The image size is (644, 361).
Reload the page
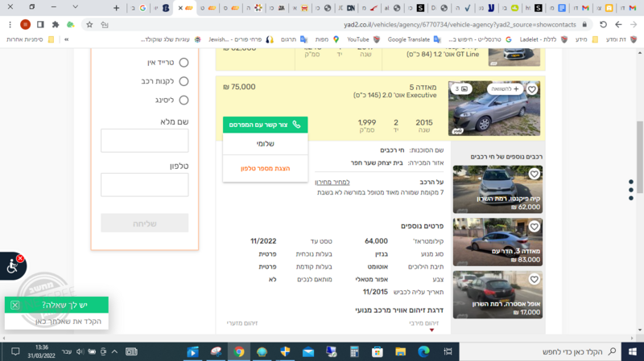(603, 25)
